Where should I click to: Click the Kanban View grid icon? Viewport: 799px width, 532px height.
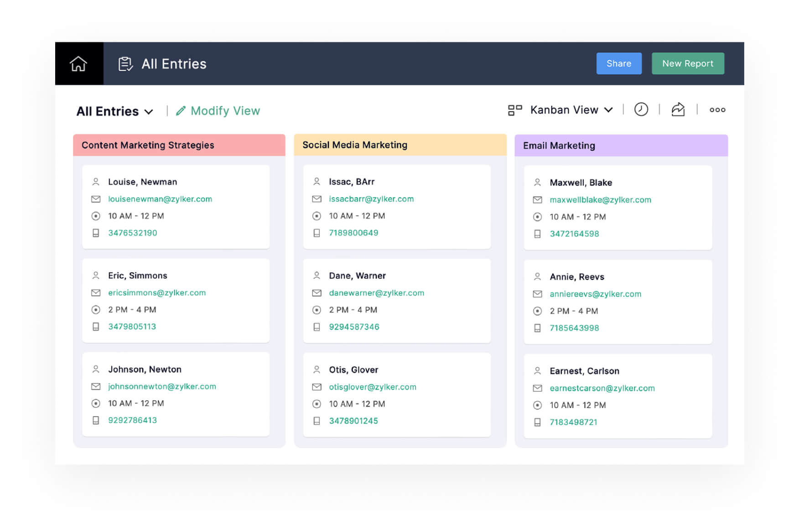[x=515, y=110]
